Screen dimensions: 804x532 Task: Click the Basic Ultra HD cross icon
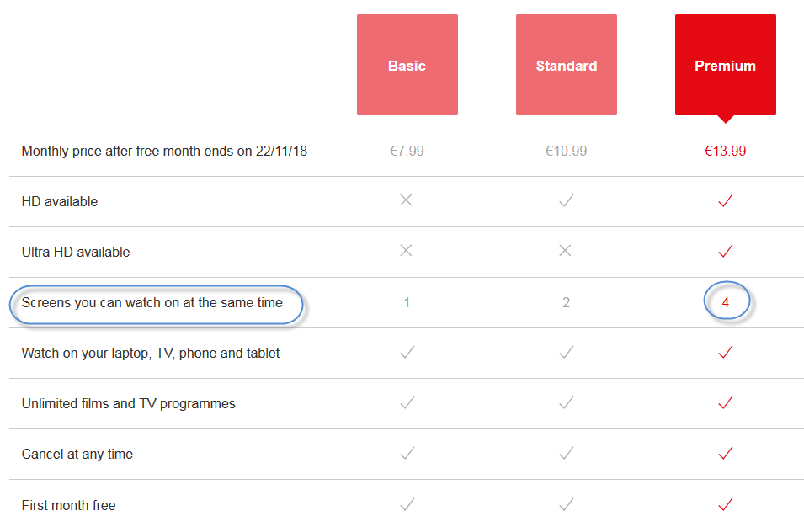(407, 251)
